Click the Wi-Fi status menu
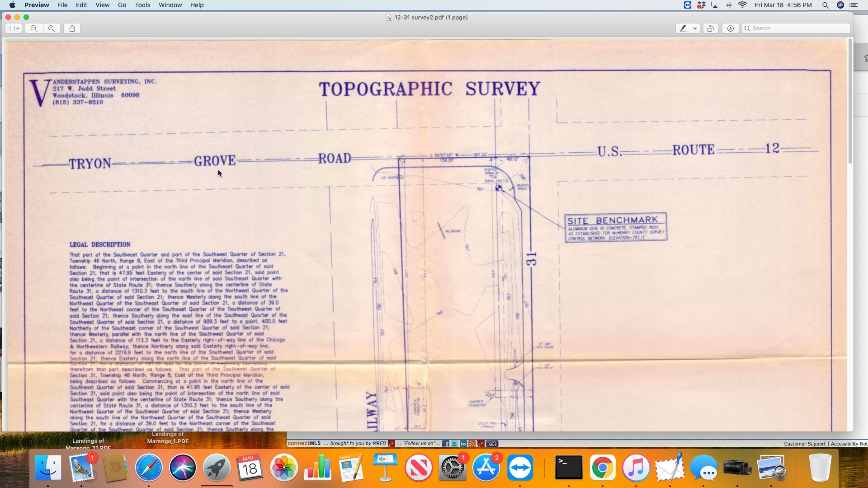Screen dimensions: 868x488 743,5
